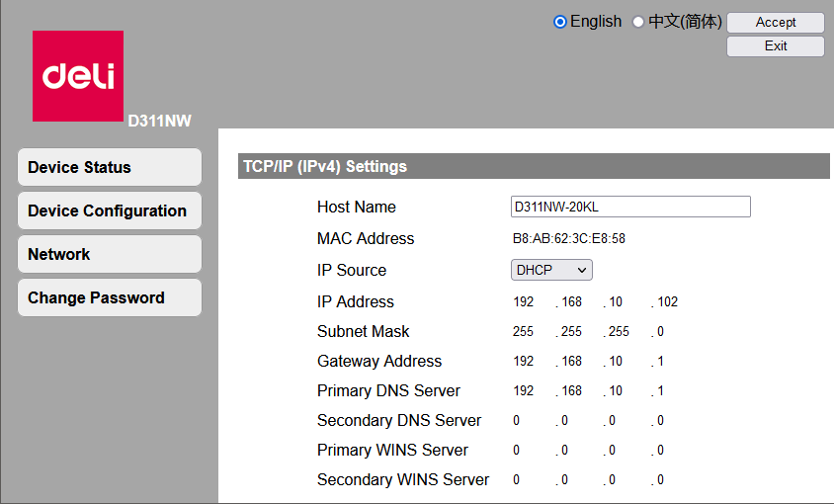Viewport: 834px width, 504px height.
Task: Select Change Password in the sidebar
Action: click(109, 297)
